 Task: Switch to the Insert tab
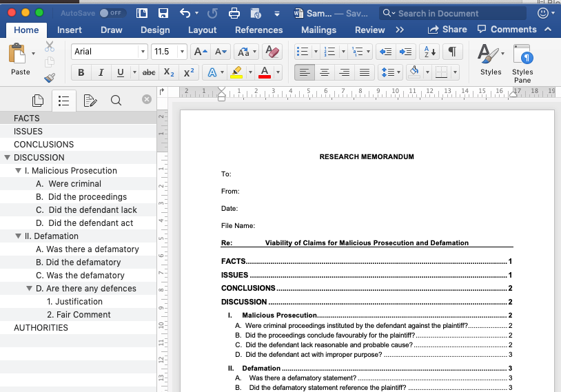pos(70,30)
